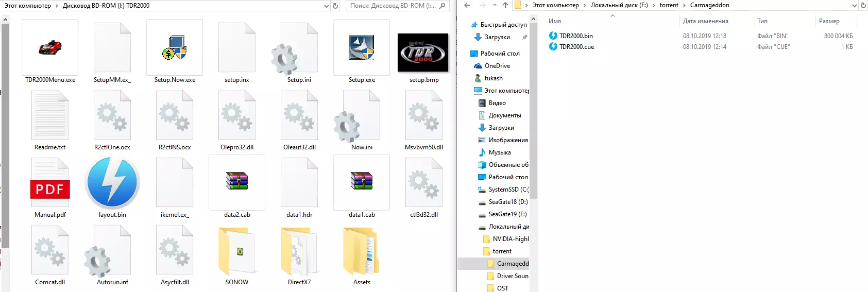Select the SONOW folder
868x292 pixels.
[x=236, y=251]
